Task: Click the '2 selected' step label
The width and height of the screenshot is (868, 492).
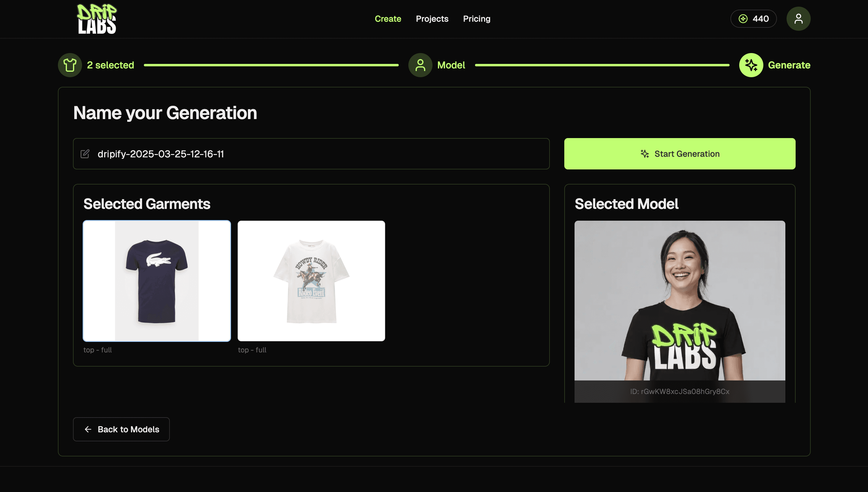Action: tap(110, 65)
